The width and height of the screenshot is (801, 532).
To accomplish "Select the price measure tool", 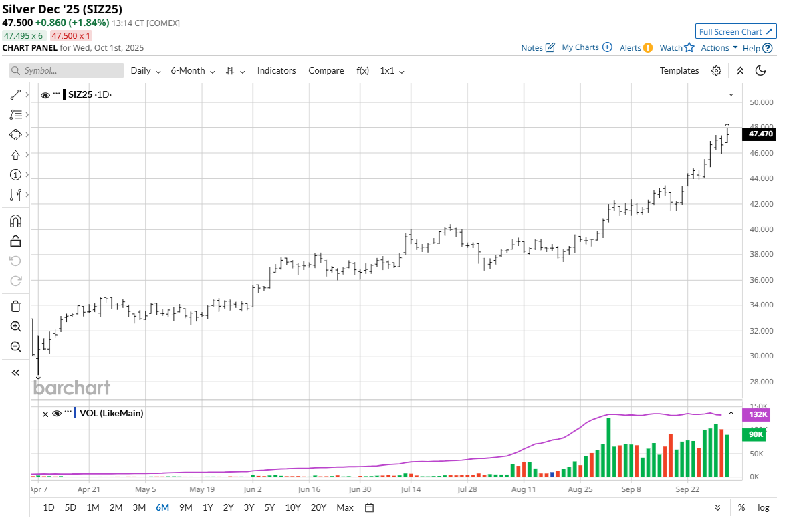I will [x=15, y=194].
